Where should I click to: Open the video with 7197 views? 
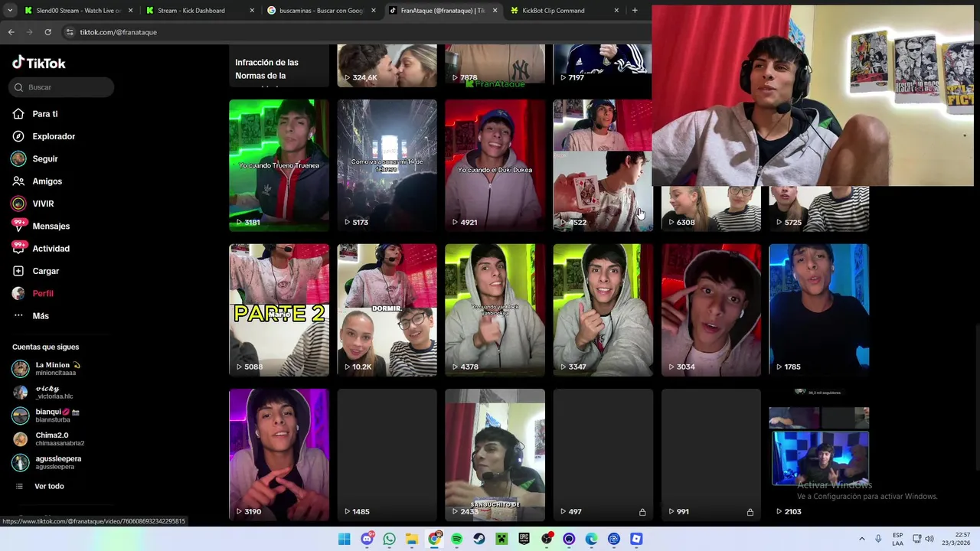[x=603, y=65]
